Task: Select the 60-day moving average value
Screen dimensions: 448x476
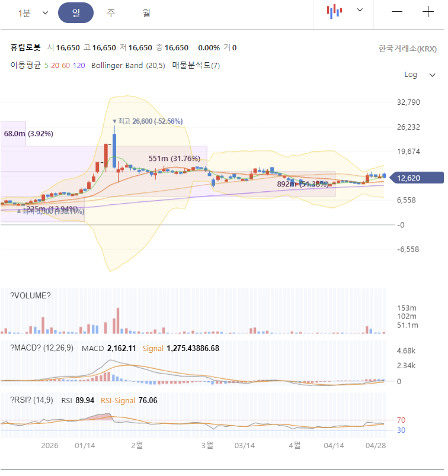Action: tap(66, 66)
